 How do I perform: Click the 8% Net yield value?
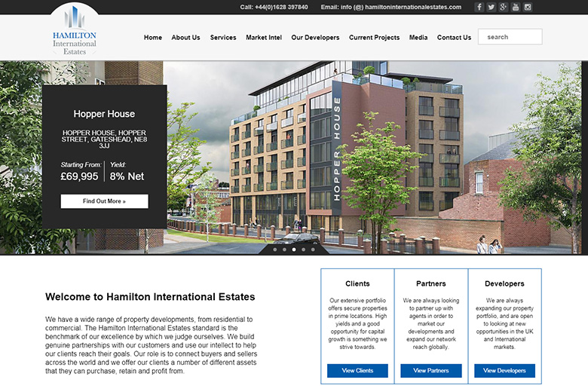(x=127, y=176)
